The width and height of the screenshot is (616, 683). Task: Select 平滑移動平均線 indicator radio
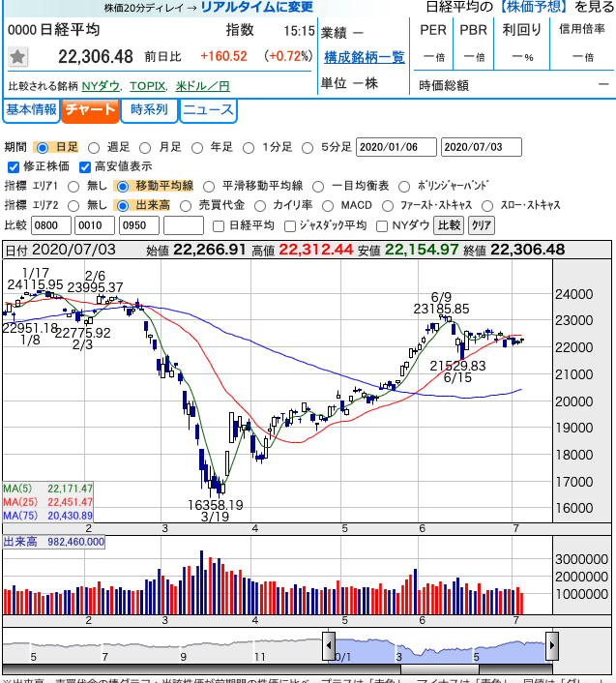(x=209, y=187)
